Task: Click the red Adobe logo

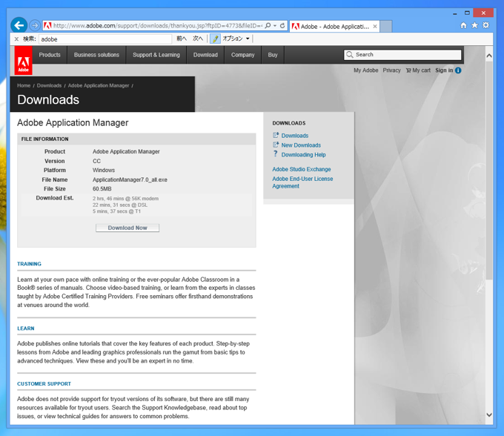Action: [x=24, y=60]
